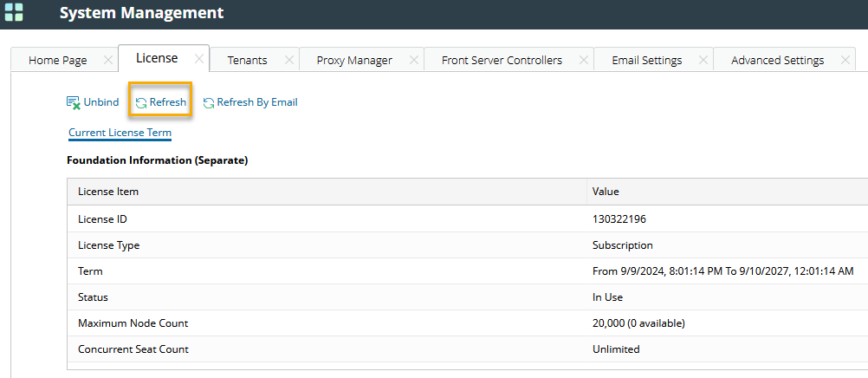Screen dimensions: 868x378
Task: Open the Advanced Settings tab
Action: pos(777,60)
